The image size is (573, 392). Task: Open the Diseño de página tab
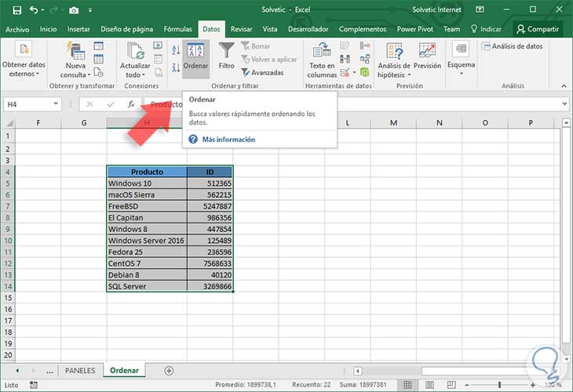click(127, 29)
